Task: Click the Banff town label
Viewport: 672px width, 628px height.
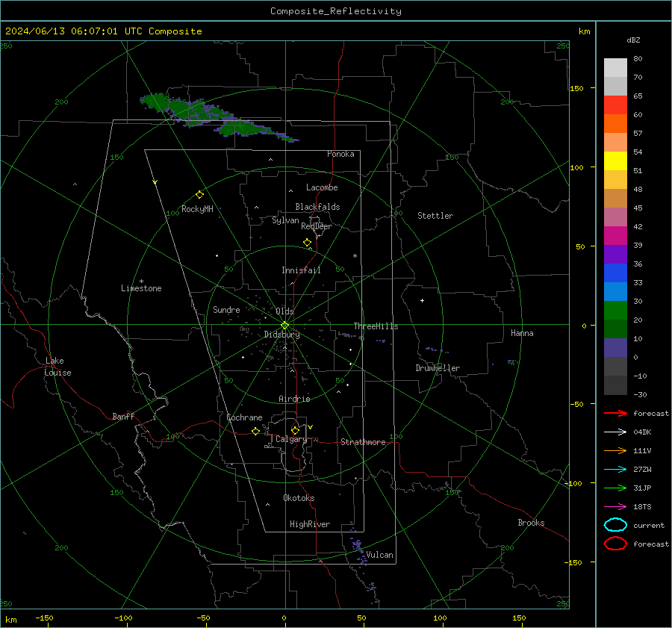Action: (123, 416)
